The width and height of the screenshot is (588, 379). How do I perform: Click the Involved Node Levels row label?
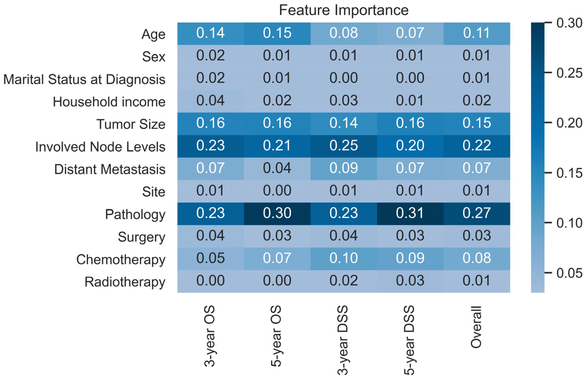[100, 147]
